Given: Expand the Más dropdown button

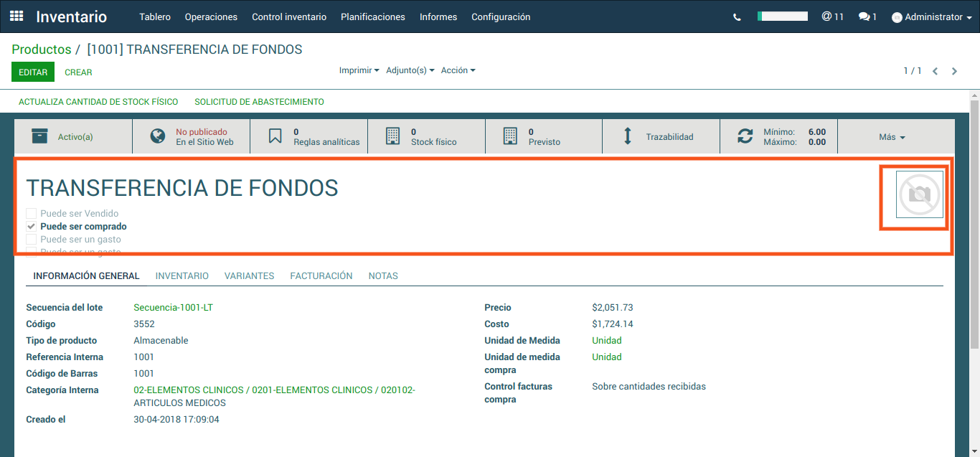Looking at the screenshot, I should (892, 137).
